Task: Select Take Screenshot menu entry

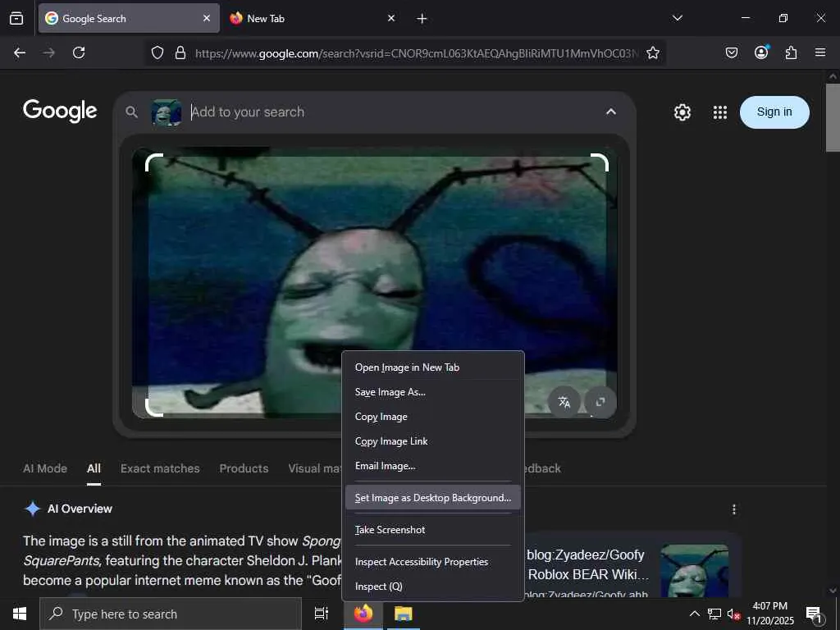Action: [432, 530]
